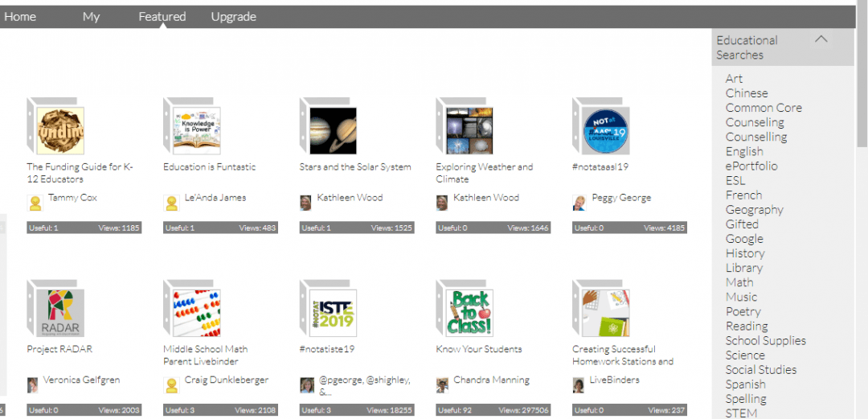This screenshot has width=868, height=419.
Task: Open the #notataasl19 binder icon
Action: 605,130
